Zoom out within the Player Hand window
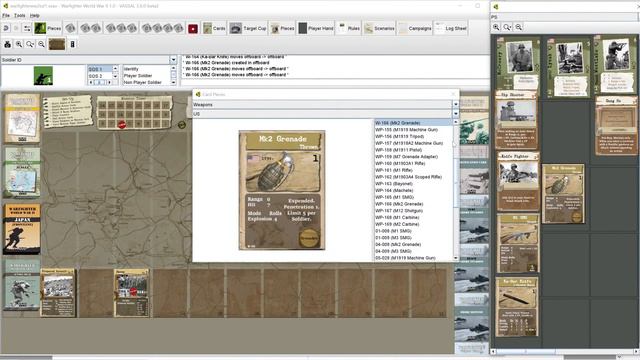The image size is (640, 360). [518, 27]
